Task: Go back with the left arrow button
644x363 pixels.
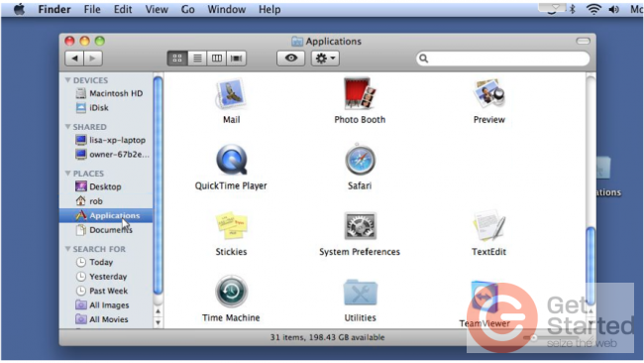Action: 74,59
